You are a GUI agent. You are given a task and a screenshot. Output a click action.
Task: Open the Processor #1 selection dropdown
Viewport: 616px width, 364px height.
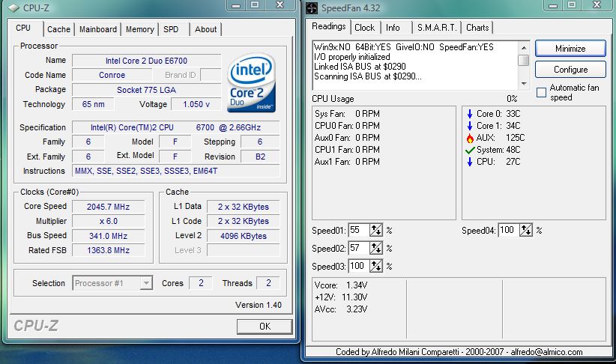click(146, 283)
